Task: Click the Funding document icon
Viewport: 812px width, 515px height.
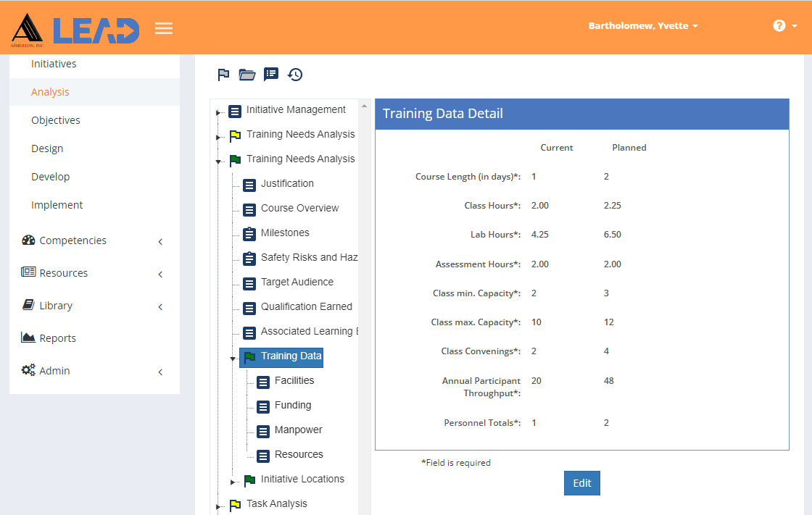Action: (x=263, y=407)
